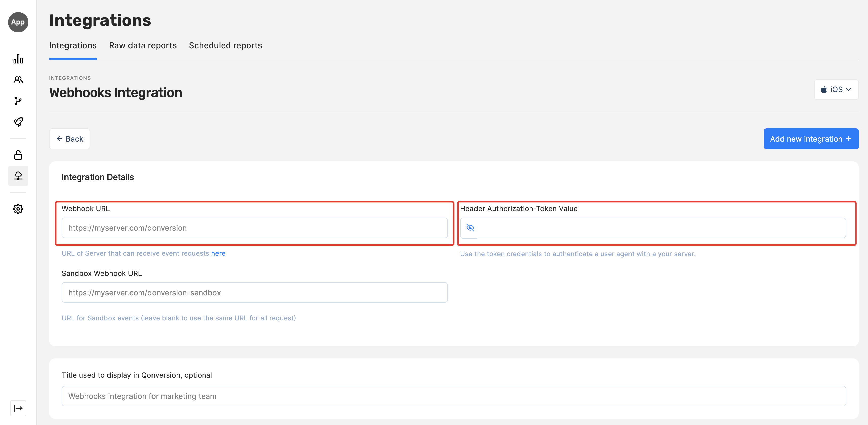Viewport: 868px width, 425px height.
Task: Toggle token visibility eye icon
Action: (x=470, y=228)
